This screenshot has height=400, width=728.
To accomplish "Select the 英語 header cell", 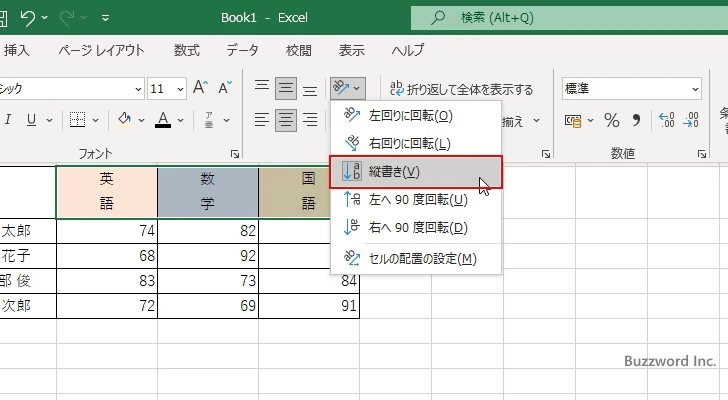I will (x=107, y=192).
